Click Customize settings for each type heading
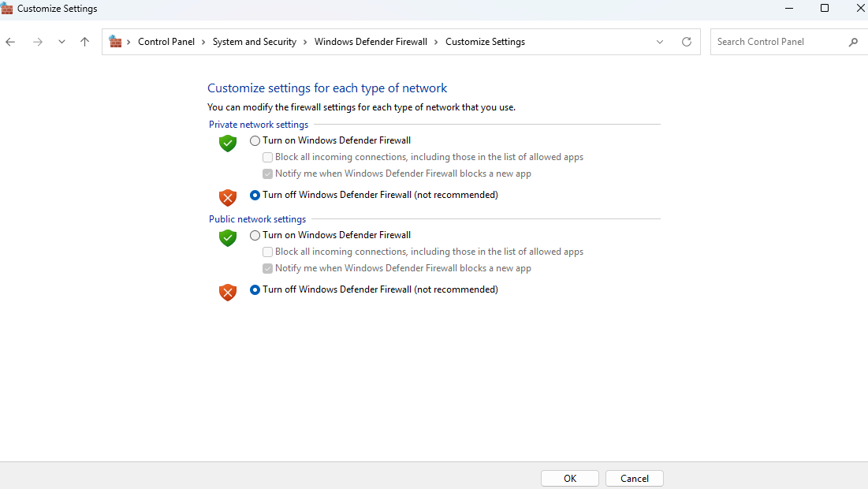 click(327, 88)
